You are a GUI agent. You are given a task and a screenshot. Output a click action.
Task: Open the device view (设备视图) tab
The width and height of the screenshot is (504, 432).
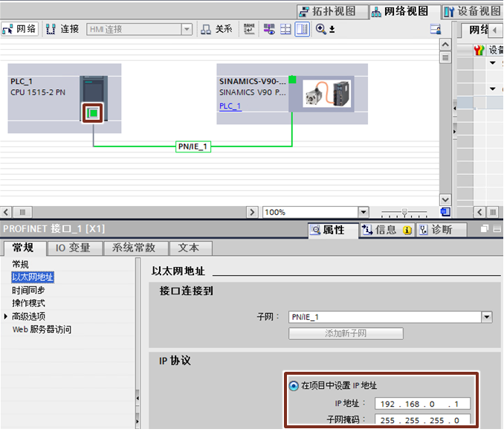(472, 12)
